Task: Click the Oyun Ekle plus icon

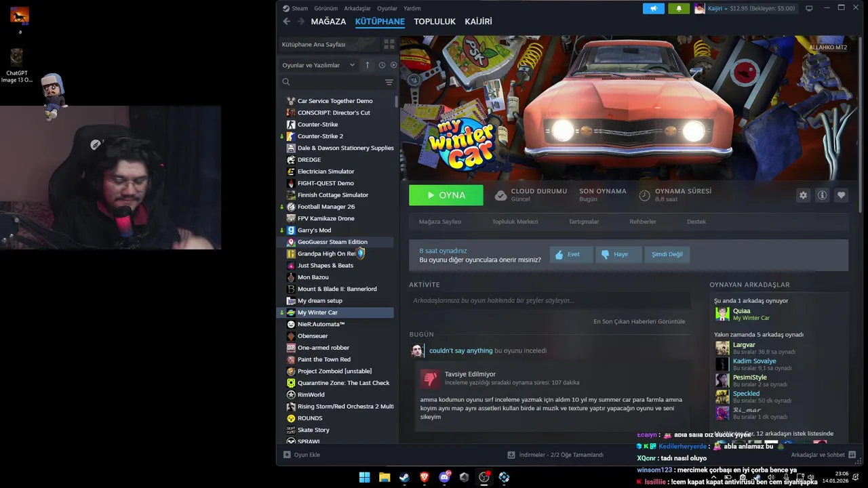Action: [287, 455]
